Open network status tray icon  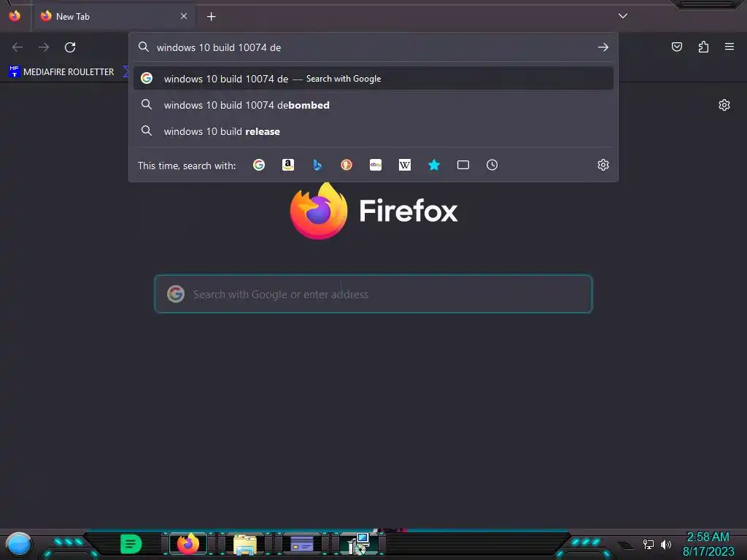pyautogui.click(x=648, y=544)
